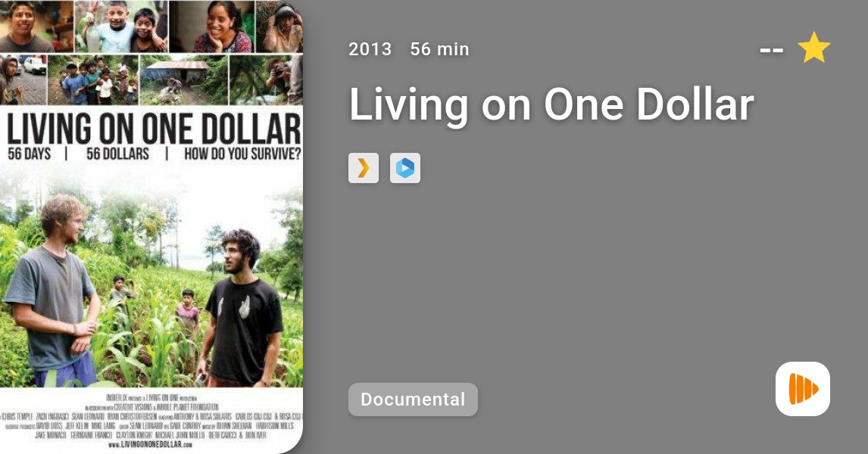Viewport: 868px width, 454px height.
Task: Click the 56 DOLLARS text on poster
Action: coord(117,154)
